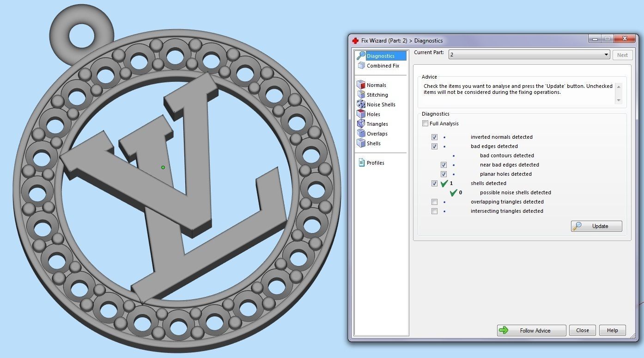Uncheck inverted normals detected checkbox

(434, 137)
